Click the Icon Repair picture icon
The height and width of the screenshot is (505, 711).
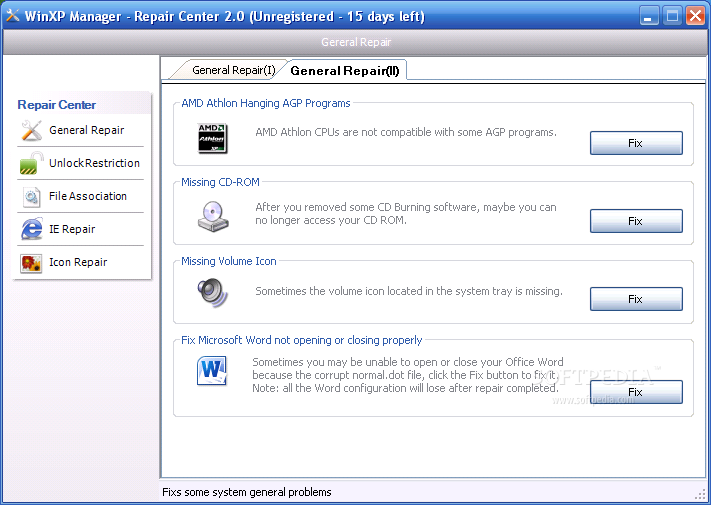click(x=31, y=262)
